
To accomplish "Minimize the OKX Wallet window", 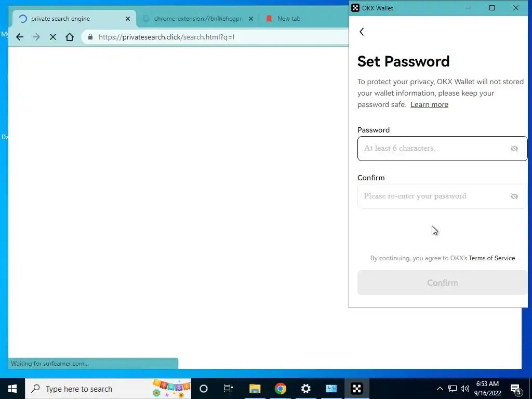I will (x=468, y=8).
